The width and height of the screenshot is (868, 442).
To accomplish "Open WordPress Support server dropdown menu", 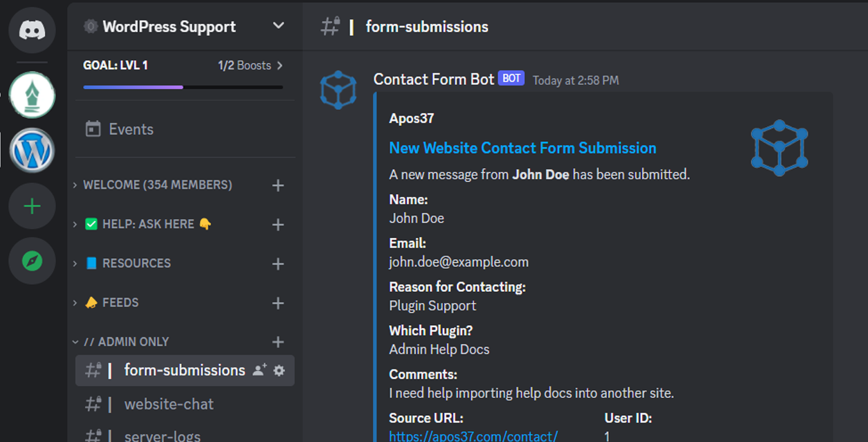I will pos(278,26).
